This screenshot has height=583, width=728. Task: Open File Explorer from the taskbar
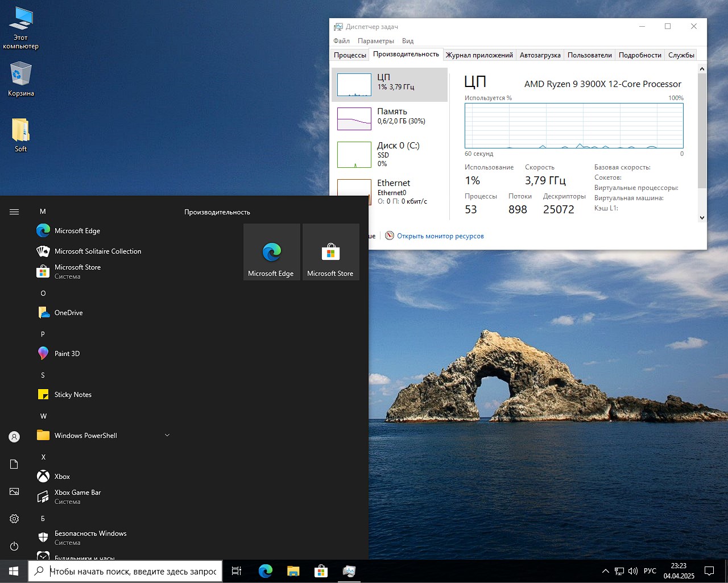tap(293, 571)
